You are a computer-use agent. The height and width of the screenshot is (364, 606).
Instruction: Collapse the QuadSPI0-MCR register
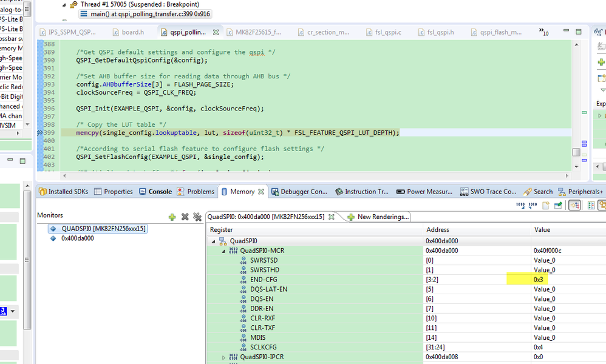click(x=223, y=251)
